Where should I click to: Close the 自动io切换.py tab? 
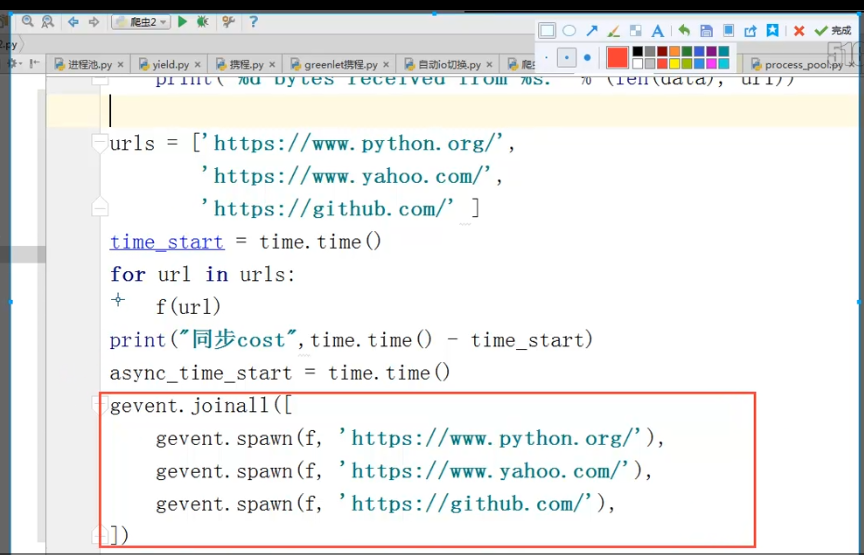[x=489, y=64]
